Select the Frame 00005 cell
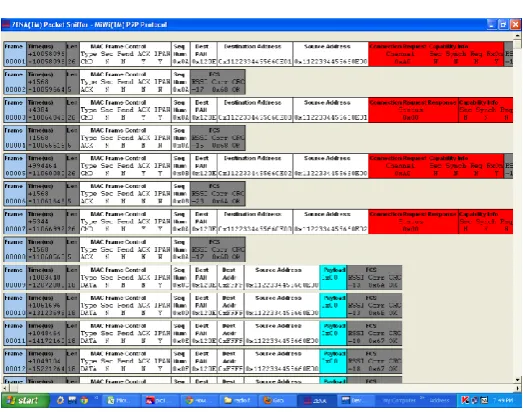The image size is (523, 412). (15, 165)
